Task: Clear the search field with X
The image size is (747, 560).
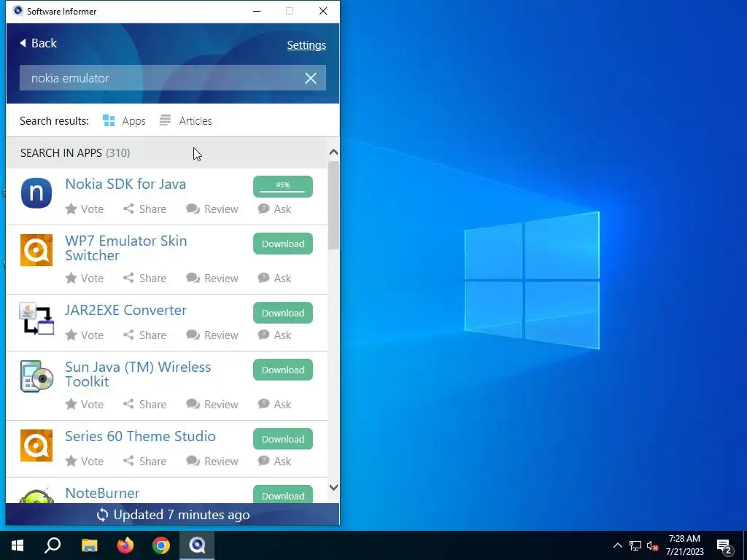Action: coord(311,78)
